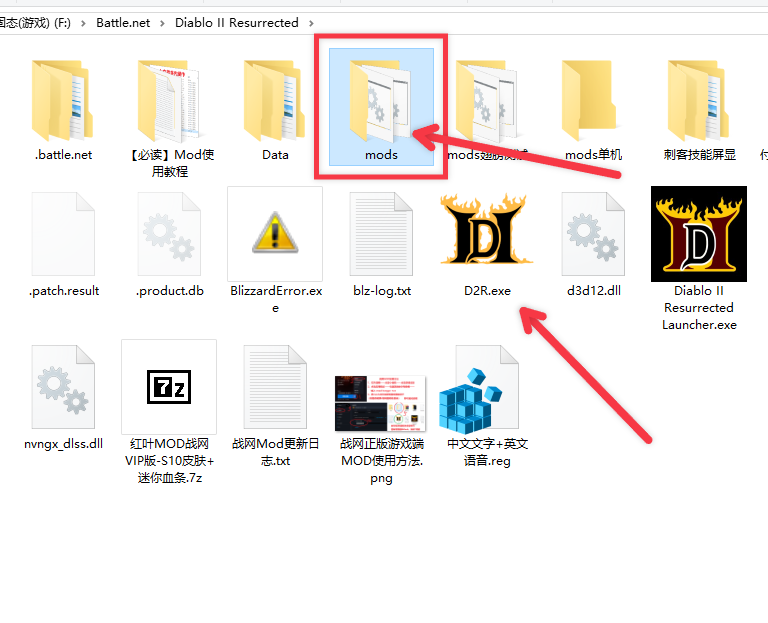768x623 pixels.
Task: Click the 战网Mod更新日志.txt name label
Action: (x=275, y=452)
